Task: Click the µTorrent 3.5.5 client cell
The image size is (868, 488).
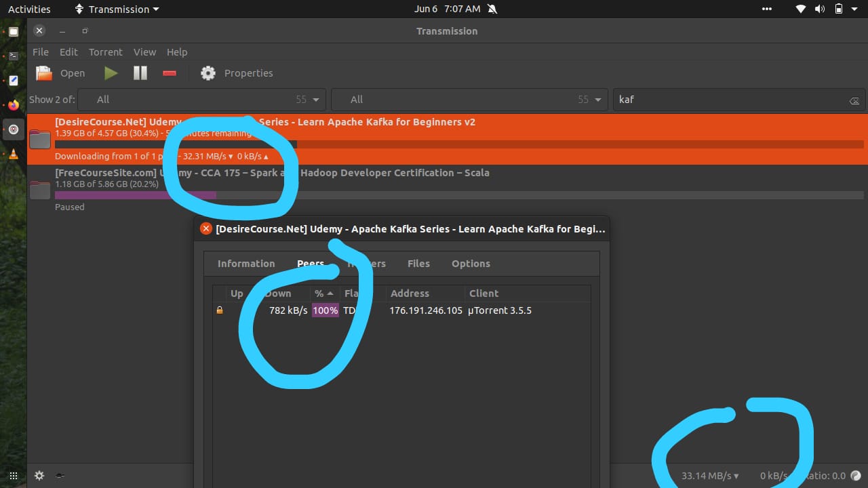Action: click(x=500, y=310)
